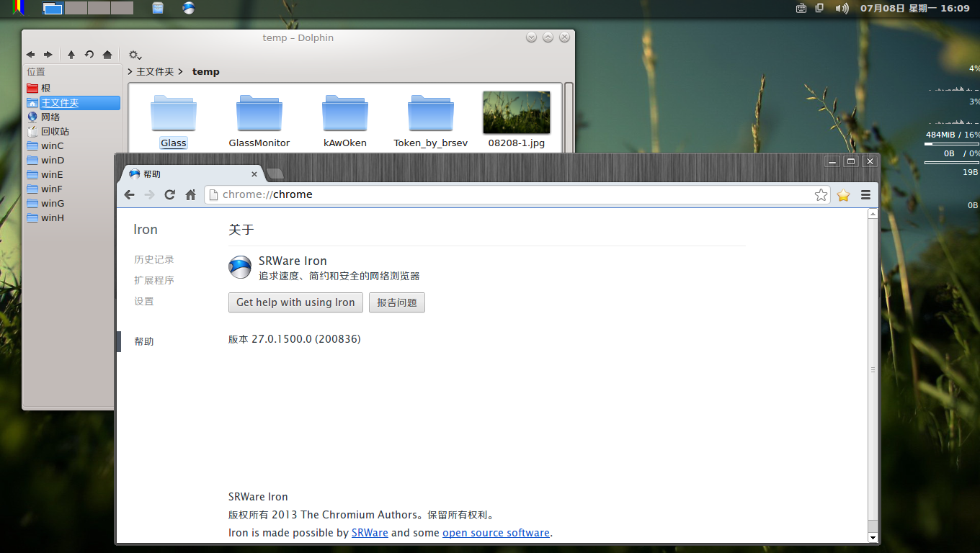Open Dolphin's gear control menu
The height and width of the screenshot is (553, 980).
[135, 55]
